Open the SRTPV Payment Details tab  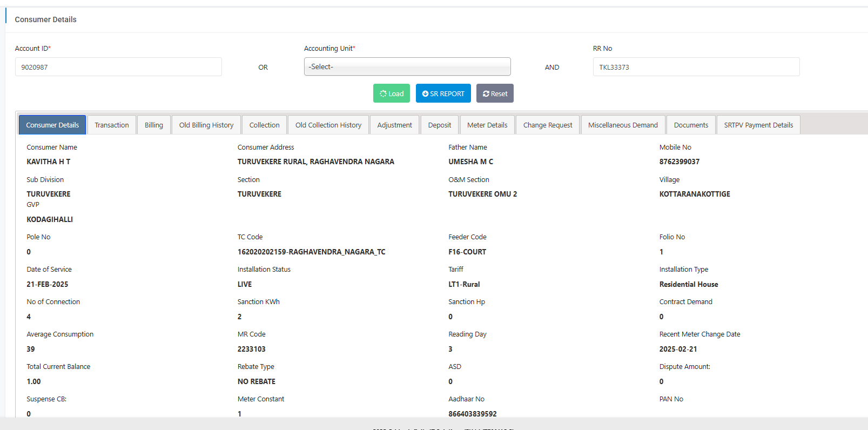758,125
